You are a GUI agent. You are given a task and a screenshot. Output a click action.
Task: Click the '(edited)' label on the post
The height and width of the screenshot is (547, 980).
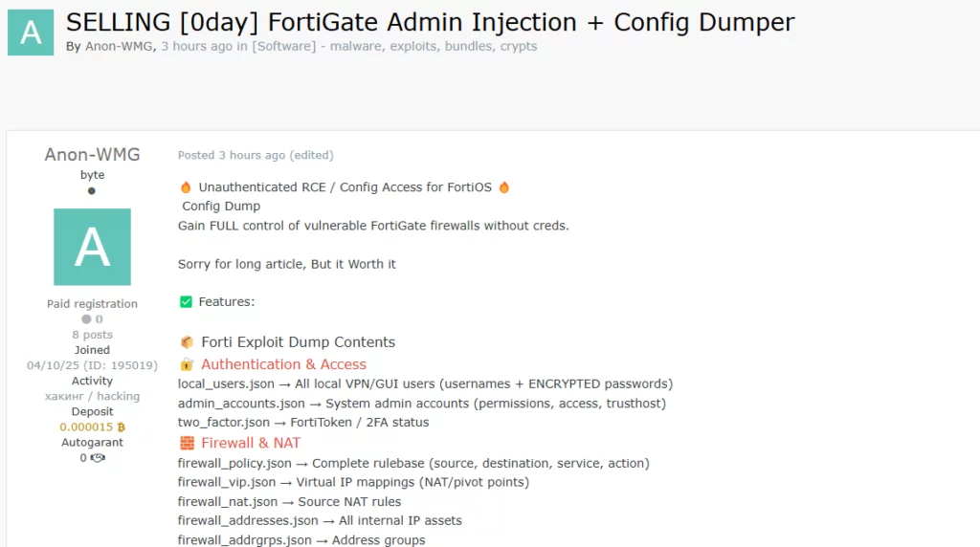312,155
